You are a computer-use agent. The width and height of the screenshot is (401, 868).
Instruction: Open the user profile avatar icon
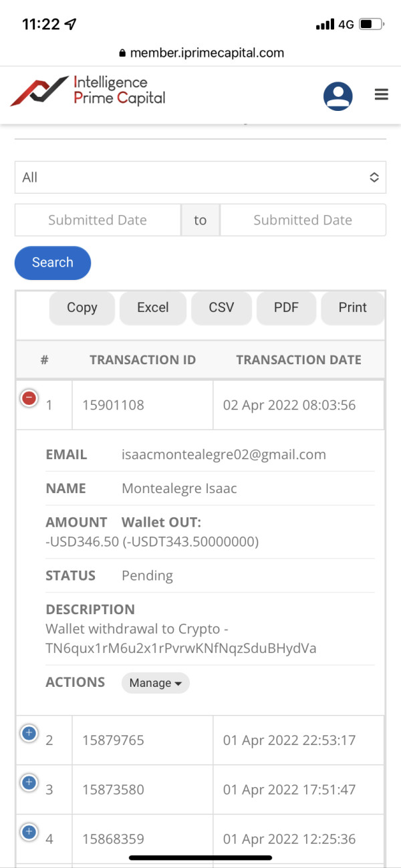338,95
